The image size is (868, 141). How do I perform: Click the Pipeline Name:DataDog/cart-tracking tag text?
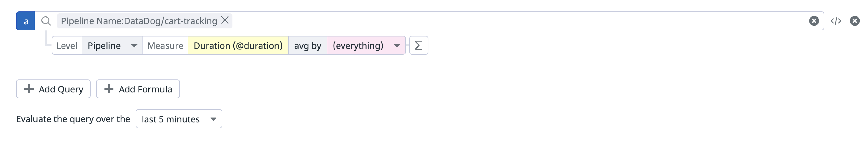[x=139, y=21]
